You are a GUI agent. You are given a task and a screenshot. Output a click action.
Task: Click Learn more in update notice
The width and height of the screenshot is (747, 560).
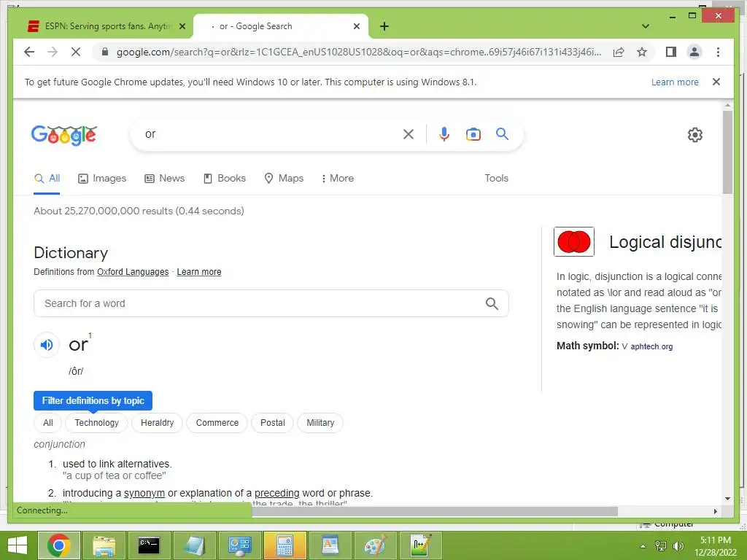tap(675, 82)
